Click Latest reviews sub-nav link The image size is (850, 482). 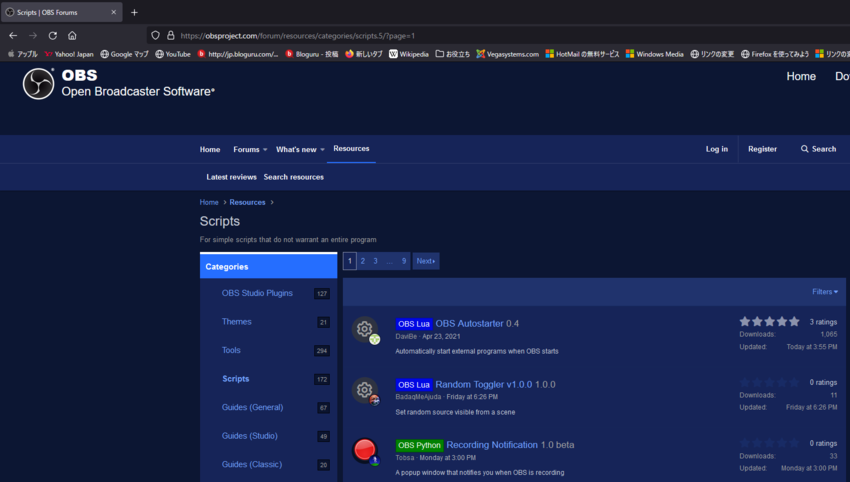click(x=231, y=177)
